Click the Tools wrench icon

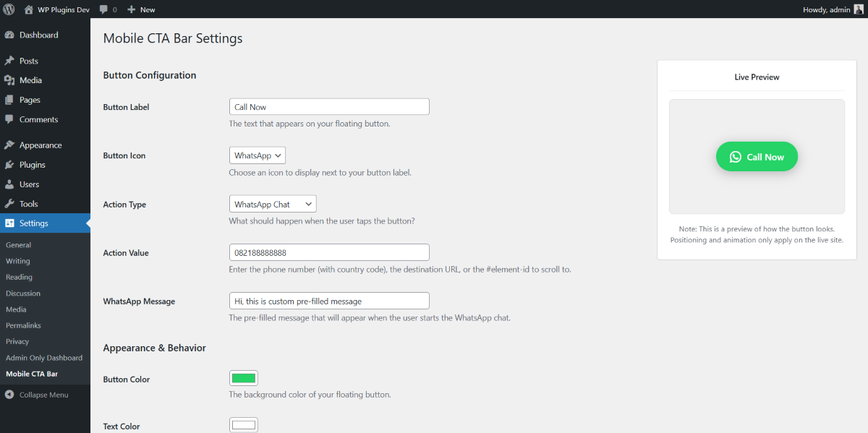pos(9,204)
